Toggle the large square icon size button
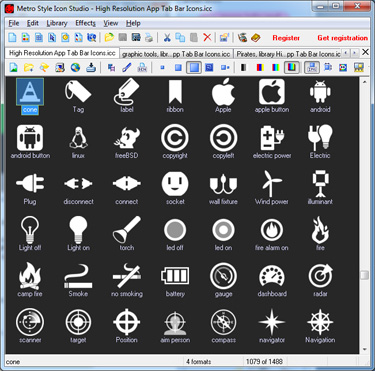Image resolution: width=375 pixels, height=371 pixels. point(194,68)
